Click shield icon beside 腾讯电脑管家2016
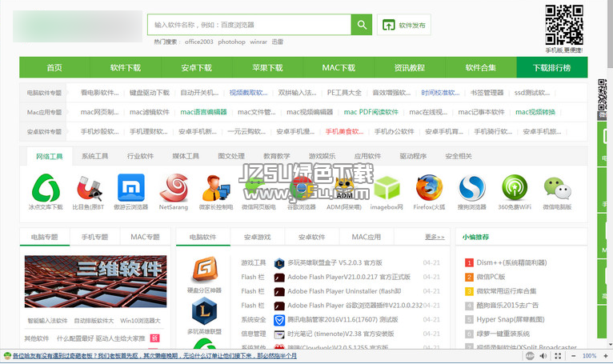613x364 pixels. click(279, 320)
